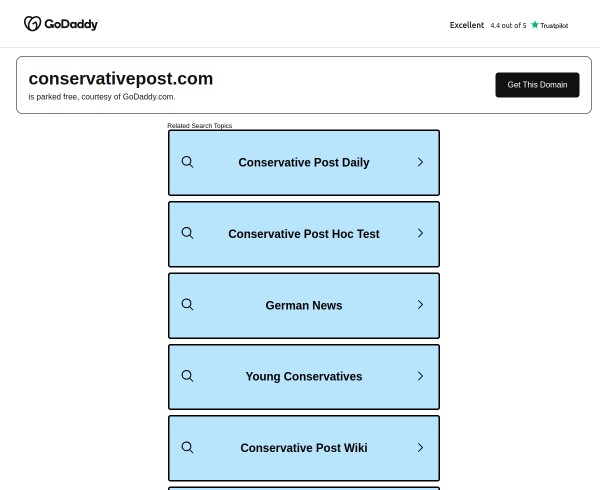Image resolution: width=600 pixels, height=490 pixels.
Task: Click the Excellent Trustpilot rating text
Action: tap(467, 25)
